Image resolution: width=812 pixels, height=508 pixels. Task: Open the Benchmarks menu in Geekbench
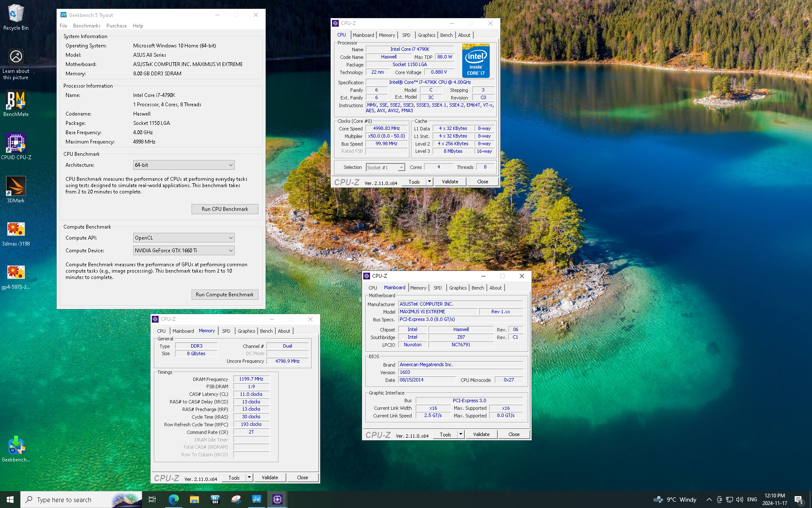(87, 26)
